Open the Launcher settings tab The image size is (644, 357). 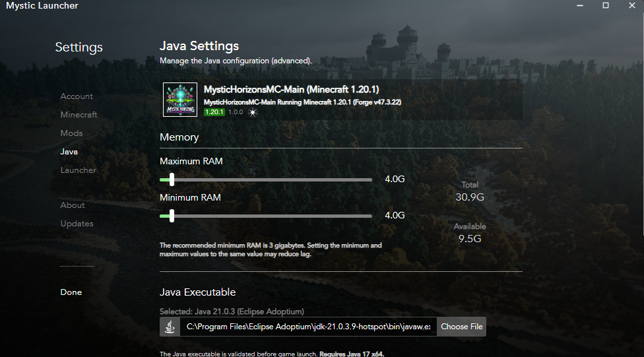click(x=79, y=170)
